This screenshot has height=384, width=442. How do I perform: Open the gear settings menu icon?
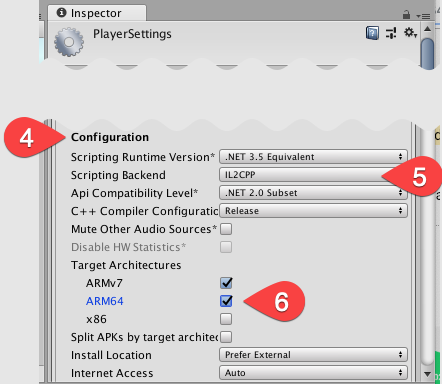coord(410,33)
